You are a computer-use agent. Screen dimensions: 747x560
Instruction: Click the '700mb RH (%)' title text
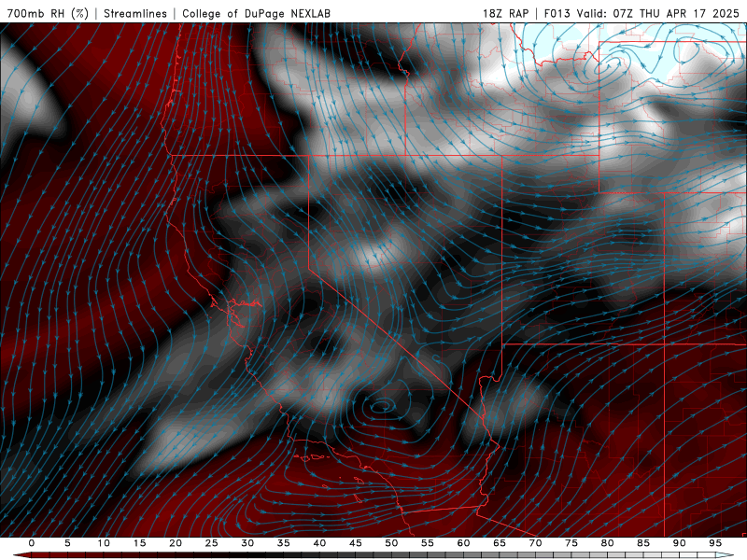[x=49, y=13]
